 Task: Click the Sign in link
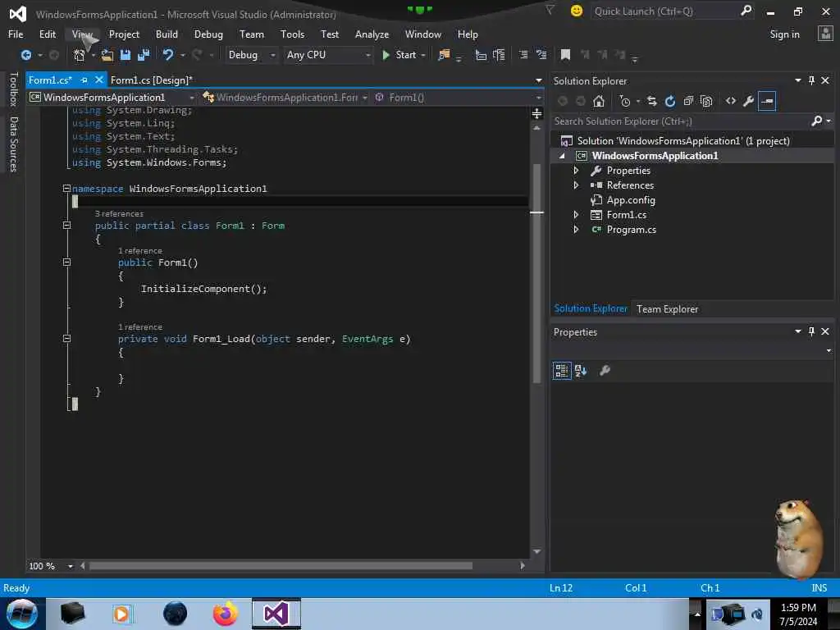click(784, 34)
